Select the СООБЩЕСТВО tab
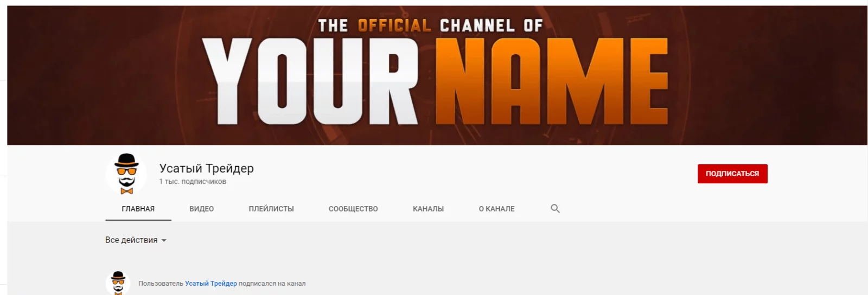Image resolution: width=868 pixels, height=295 pixels. (353, 209)
